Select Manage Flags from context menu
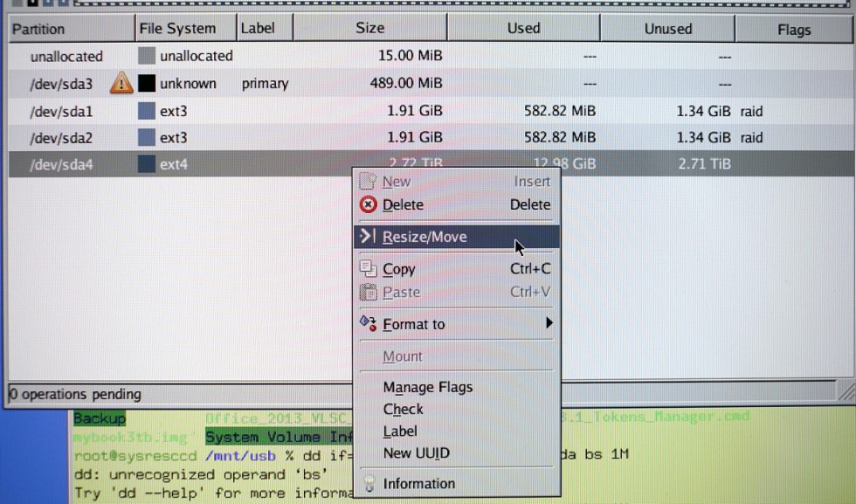856x504 pixels. (x=427, y=387)
